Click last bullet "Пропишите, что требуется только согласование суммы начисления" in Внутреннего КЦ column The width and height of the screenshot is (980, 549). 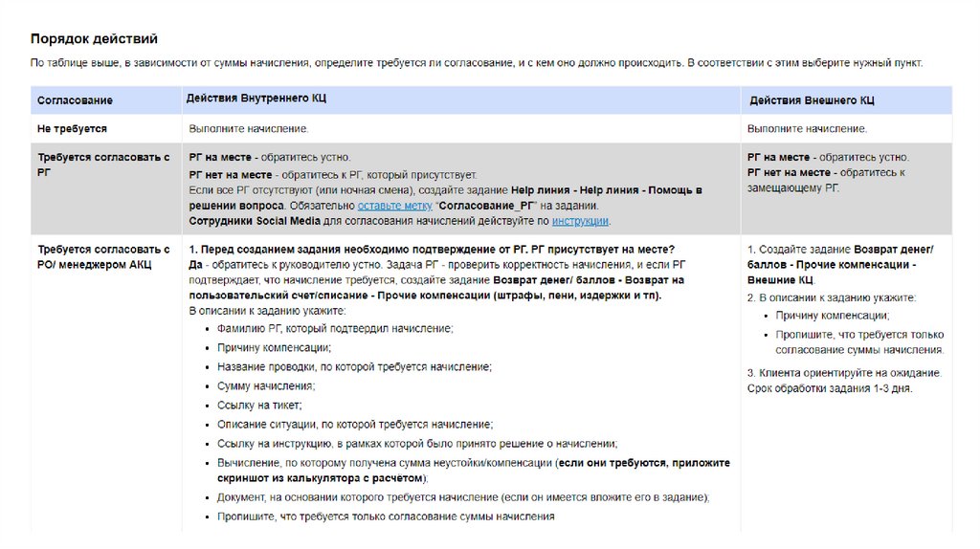coord(386,516)
